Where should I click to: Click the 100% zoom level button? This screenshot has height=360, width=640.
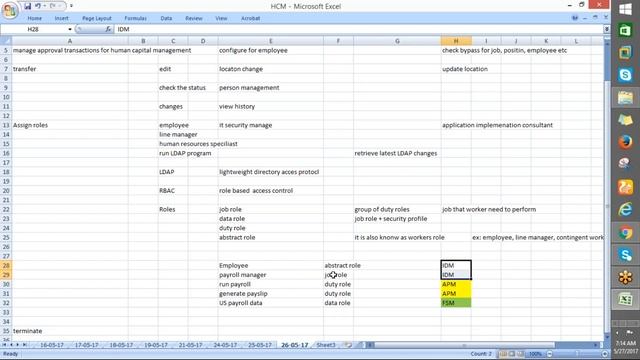point(535,354)
